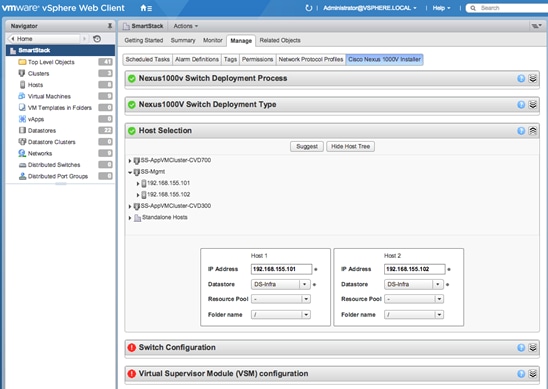This screenshot has height=389, width=548.
Task: Open the Help menu
Action: coord(441,8)
